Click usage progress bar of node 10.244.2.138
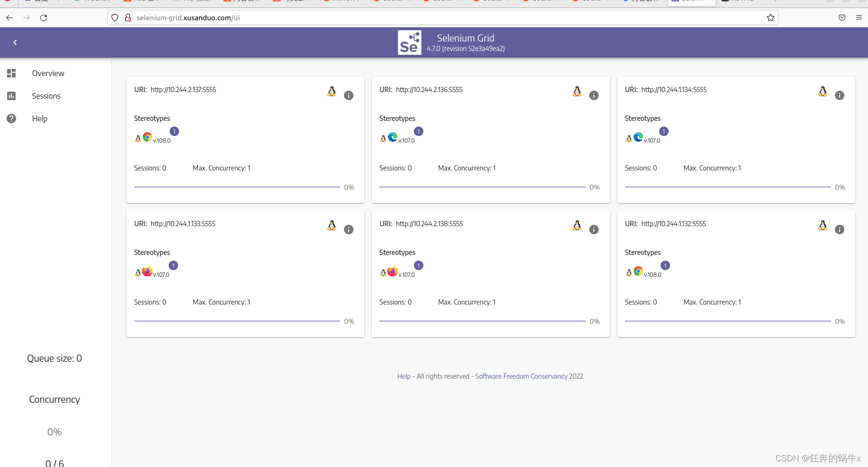Image resolution: width=868 pixels, height=467 pixels. (x=482, y=321)
